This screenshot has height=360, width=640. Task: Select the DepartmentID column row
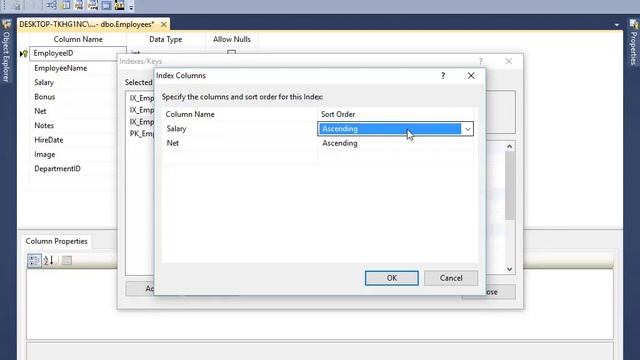pos(57,169)
